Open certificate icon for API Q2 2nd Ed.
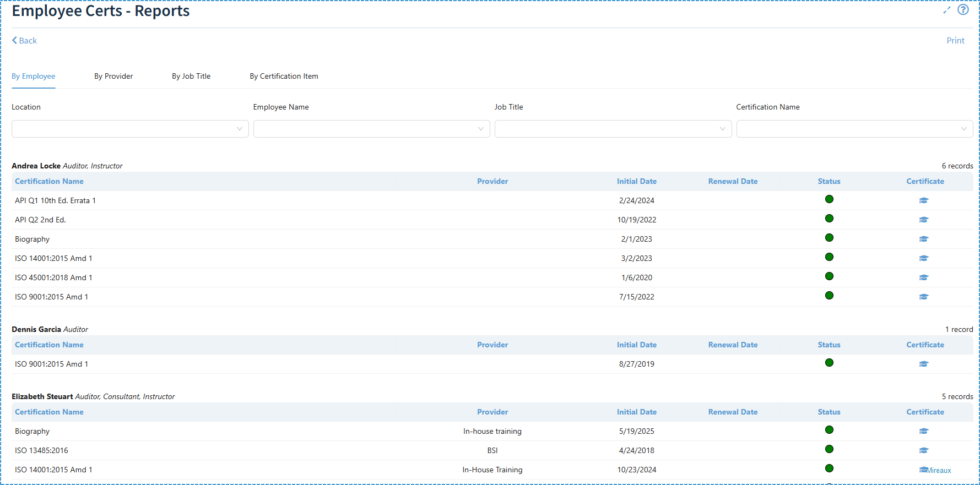The height and width of the screenshot is (485, 980). [924, 220]
